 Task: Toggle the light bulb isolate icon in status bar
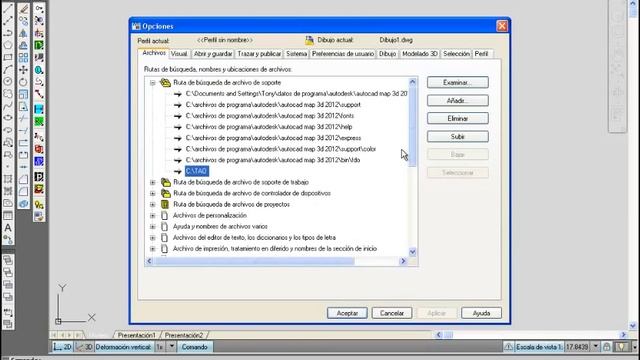tap(621, 347)
